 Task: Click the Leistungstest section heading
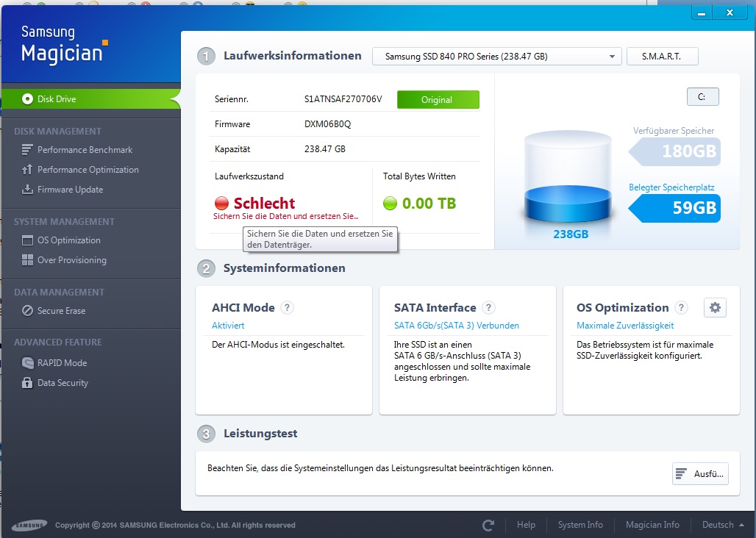click(x=260, y=434)
